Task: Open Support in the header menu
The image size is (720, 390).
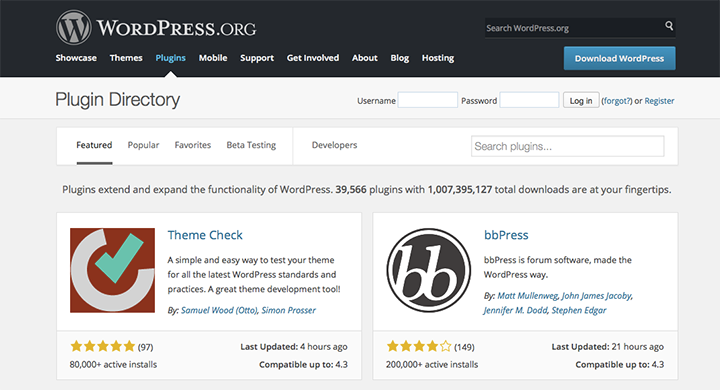Action: 257,58
